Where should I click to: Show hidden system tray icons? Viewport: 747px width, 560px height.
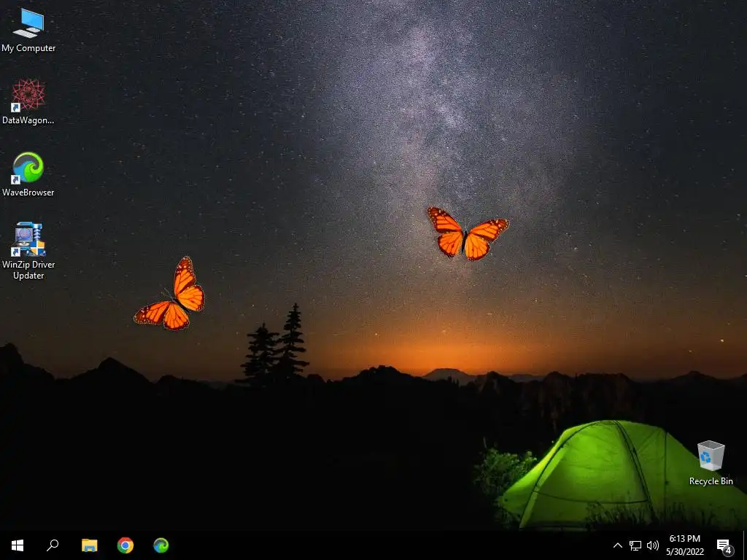[x=617, y=545]
